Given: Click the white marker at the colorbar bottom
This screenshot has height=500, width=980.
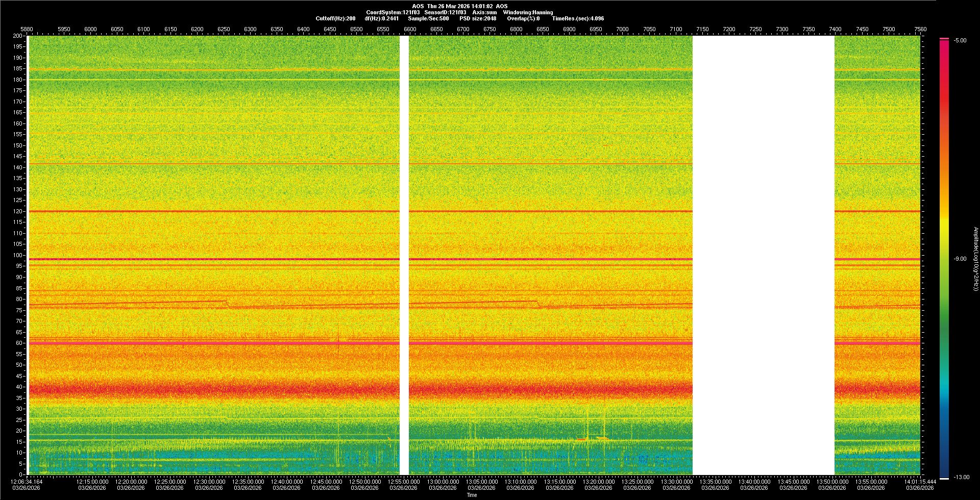Looking at the screenshot, I should tap(944, 479).
